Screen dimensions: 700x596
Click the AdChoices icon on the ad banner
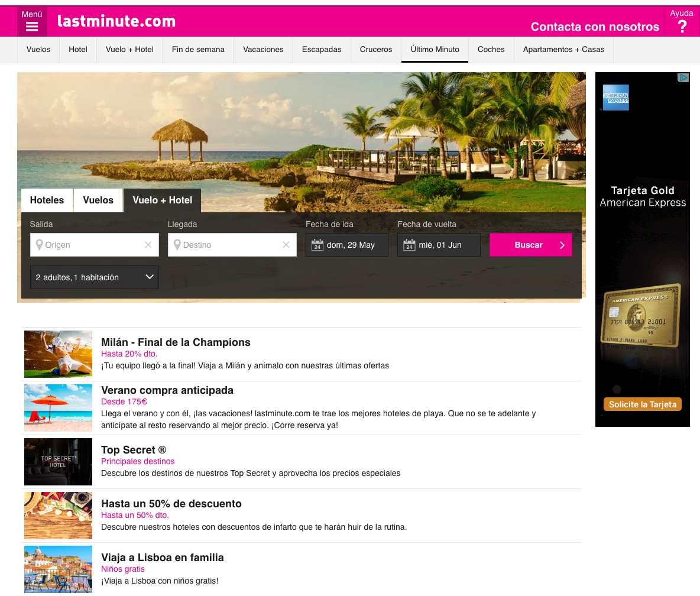[683, 77]
